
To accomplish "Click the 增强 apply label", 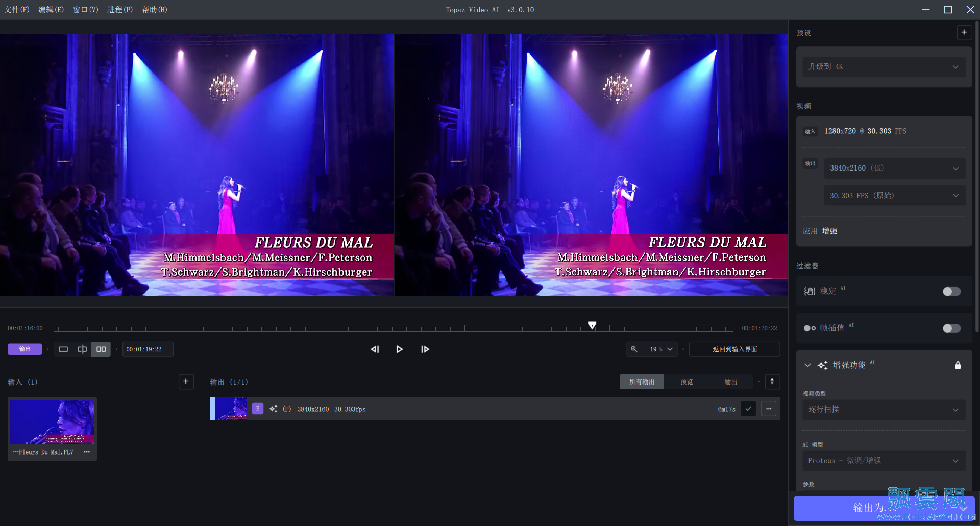I will tap(829, 231).
